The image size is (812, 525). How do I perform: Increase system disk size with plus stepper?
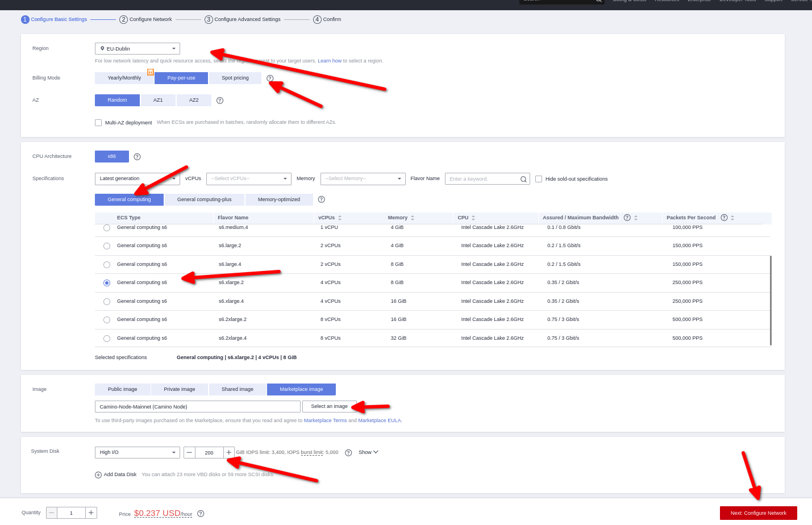coord(229,453)
